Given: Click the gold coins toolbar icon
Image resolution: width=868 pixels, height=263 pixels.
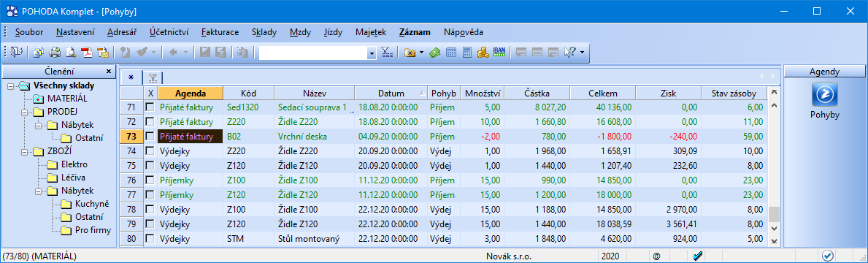Looking at the screenshot, I should pos(483,53).
